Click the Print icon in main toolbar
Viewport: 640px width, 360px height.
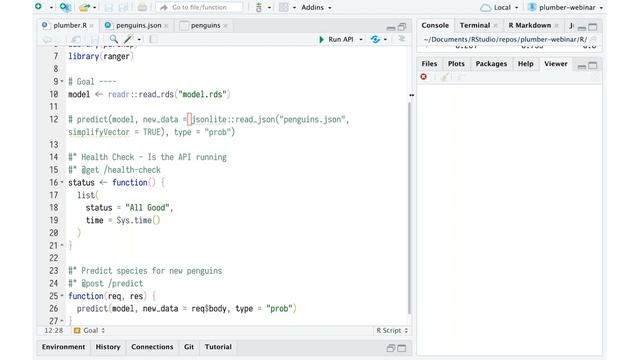(142, 7)
